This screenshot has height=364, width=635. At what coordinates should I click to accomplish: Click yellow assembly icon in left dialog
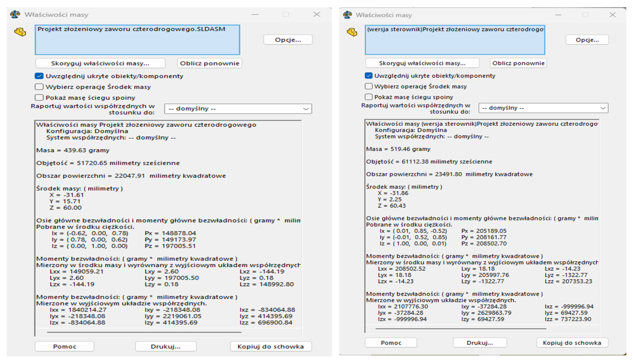pos(20,32)
